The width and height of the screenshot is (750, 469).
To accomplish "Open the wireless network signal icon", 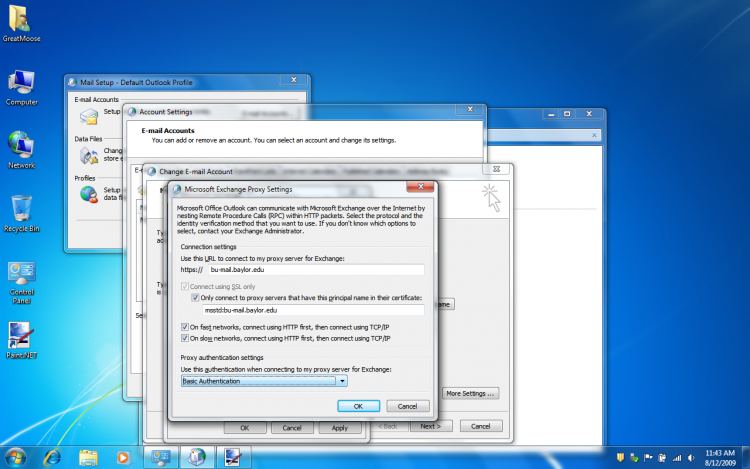I will click(676, 458).
